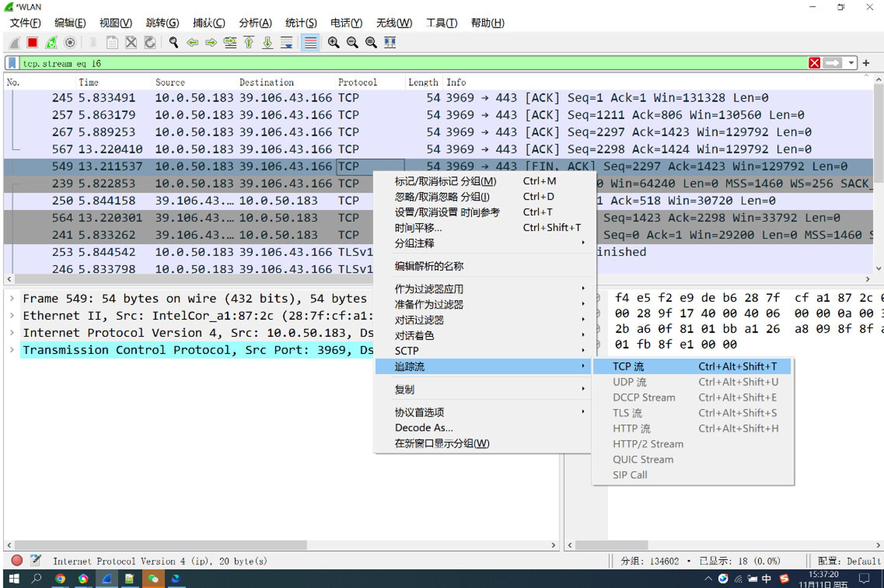Expand the Transmission Control Protocol row

click(12, 350)
